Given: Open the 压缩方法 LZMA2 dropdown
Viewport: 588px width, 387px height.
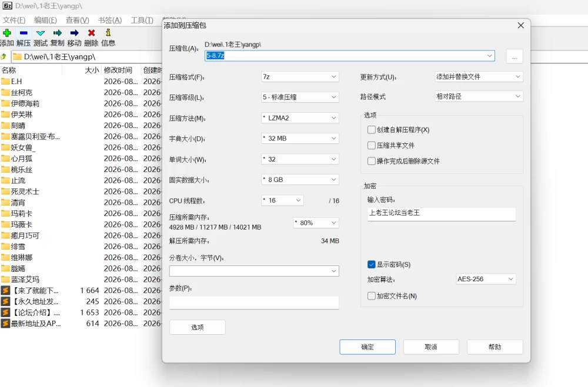Looking at the screenshot, I should pyautogui.click(x=300, y=117).
